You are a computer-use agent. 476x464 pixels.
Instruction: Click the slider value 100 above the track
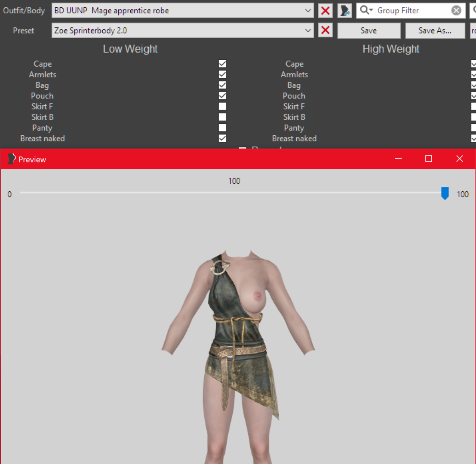tap(234, 181)
